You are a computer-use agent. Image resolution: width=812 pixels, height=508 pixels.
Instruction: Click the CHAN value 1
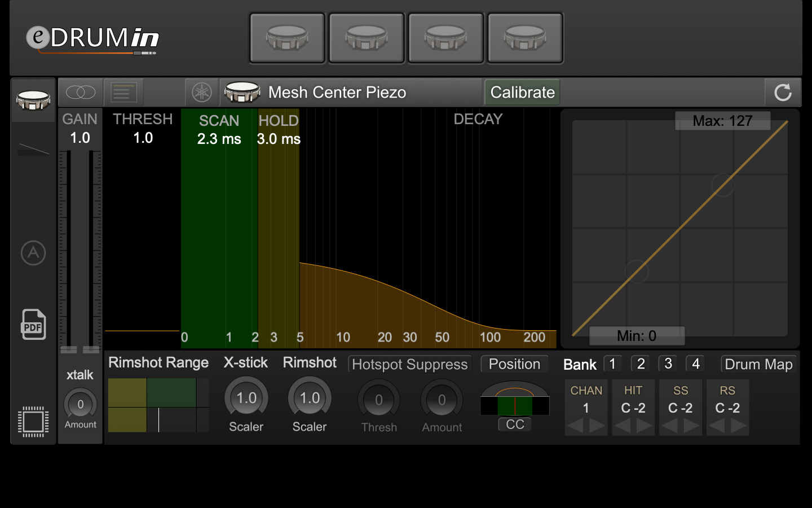point(586,408)
